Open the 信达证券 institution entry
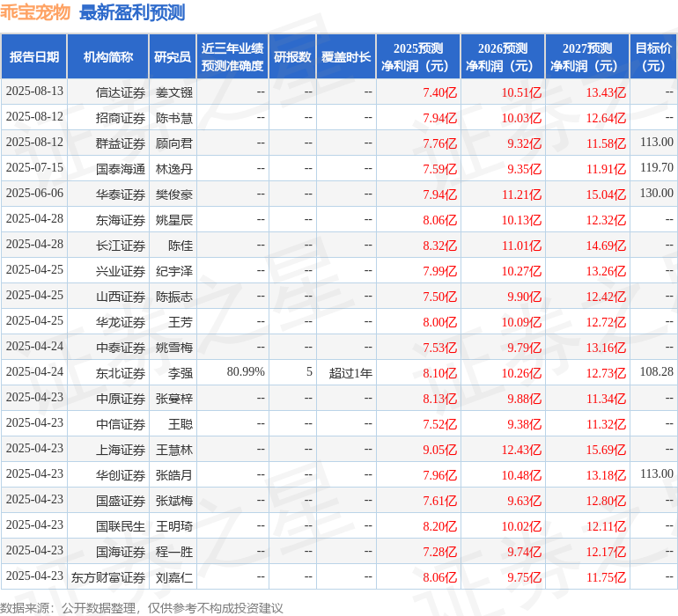The width and height of the screenshot is (678, 616). click(x=121, y=92)
